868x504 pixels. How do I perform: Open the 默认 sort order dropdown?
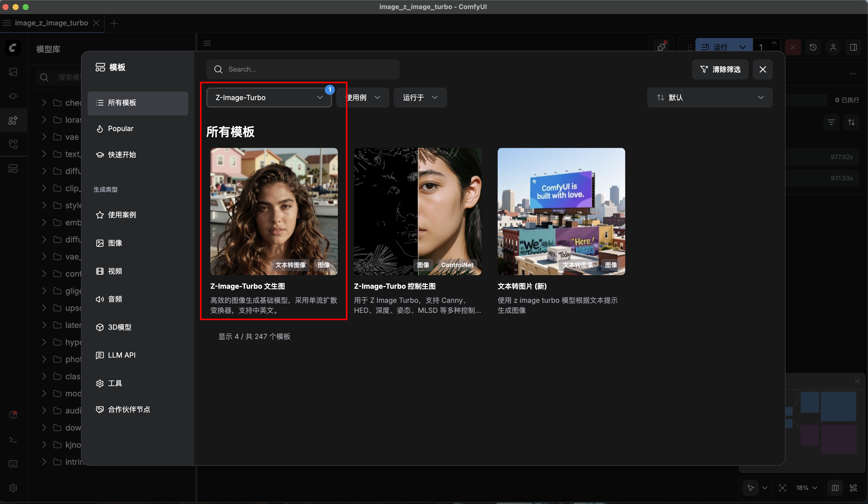click(x=709, y=97)
